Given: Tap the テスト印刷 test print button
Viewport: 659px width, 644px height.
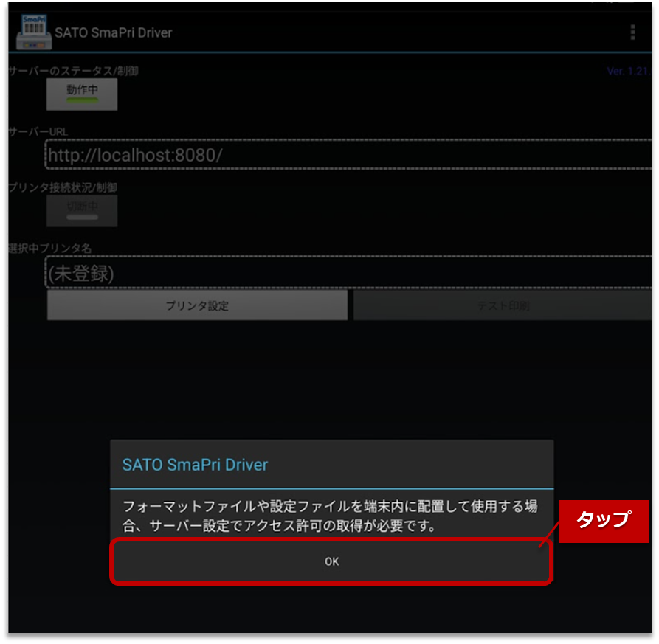Looking at the screenshot, I should pyautogui.click(x=503, y=305).
